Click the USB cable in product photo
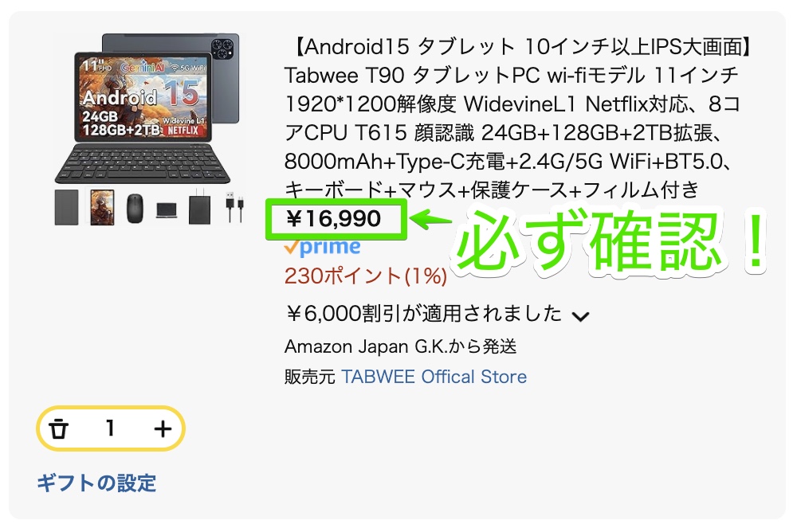 pos(234,206)
